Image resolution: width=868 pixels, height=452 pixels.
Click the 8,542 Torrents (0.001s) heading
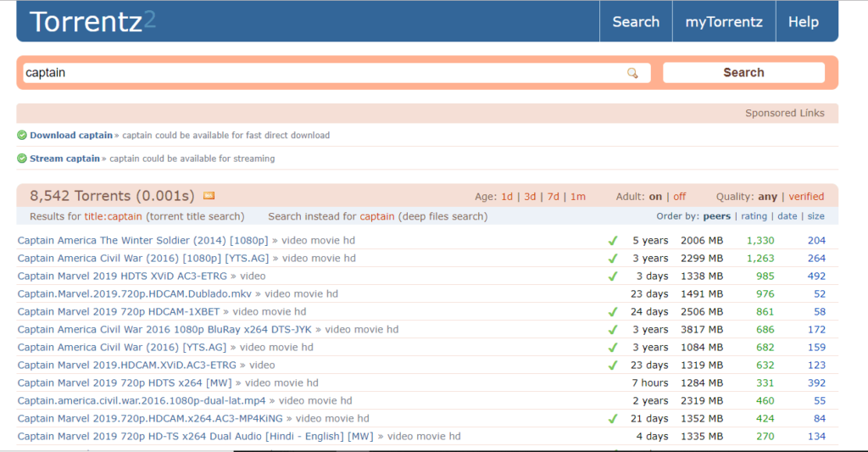(x=113, y=196)
